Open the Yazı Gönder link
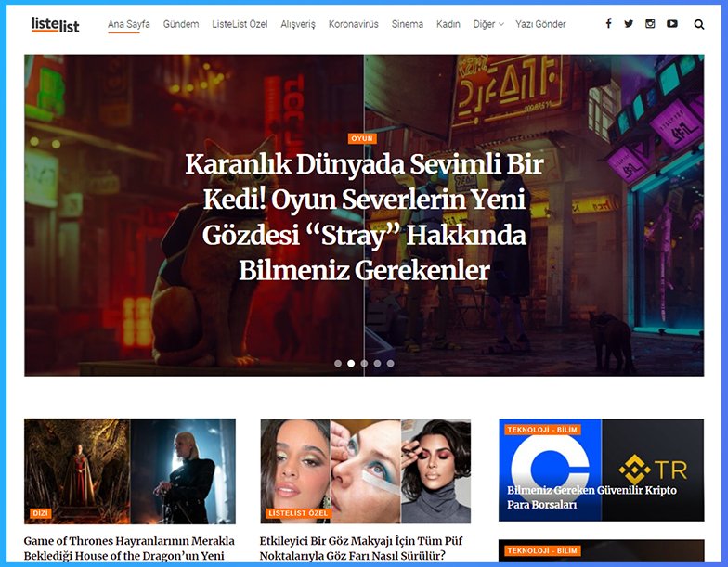Viewport: 728px width, 567px height. coord(540,24)
